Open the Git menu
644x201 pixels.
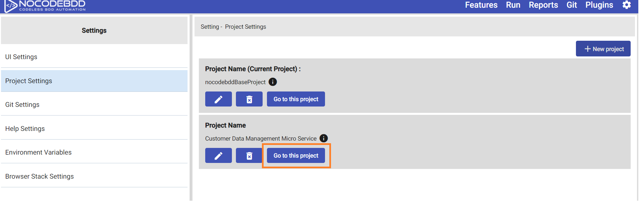coord(572,5)
